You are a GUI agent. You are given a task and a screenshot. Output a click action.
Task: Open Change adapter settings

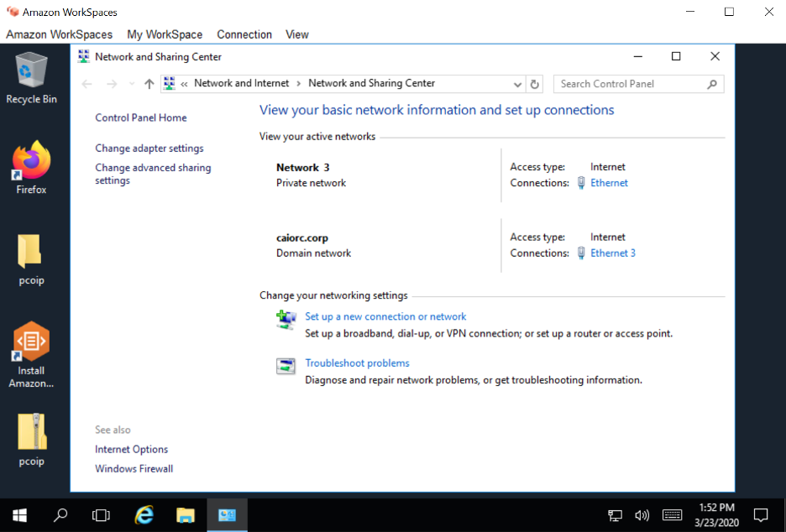149,149
